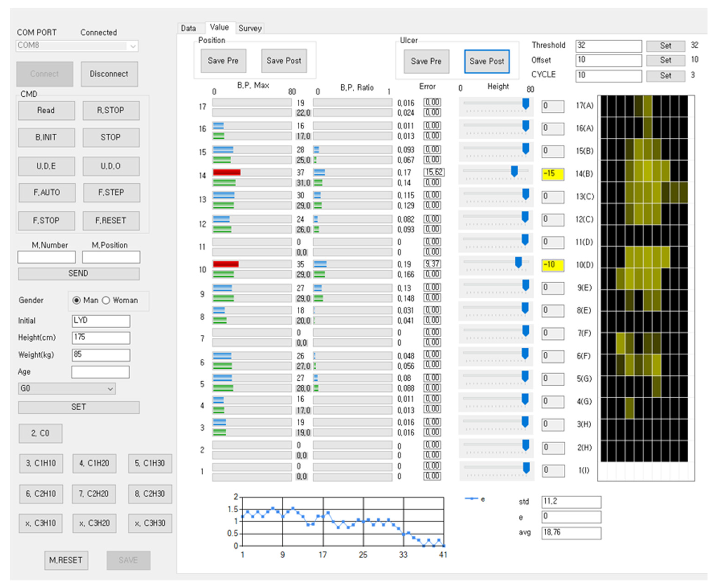Click the row 14 height slider thumb

click(x=514, y=171)
